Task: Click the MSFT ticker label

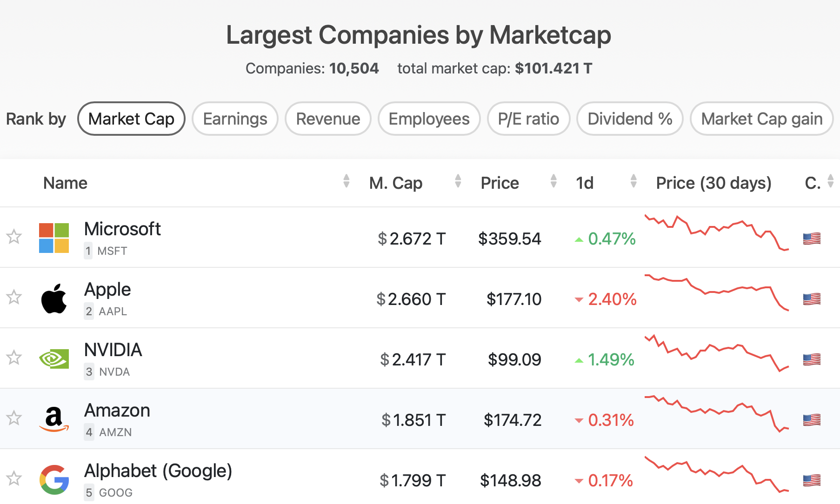Action: [112, 251]
